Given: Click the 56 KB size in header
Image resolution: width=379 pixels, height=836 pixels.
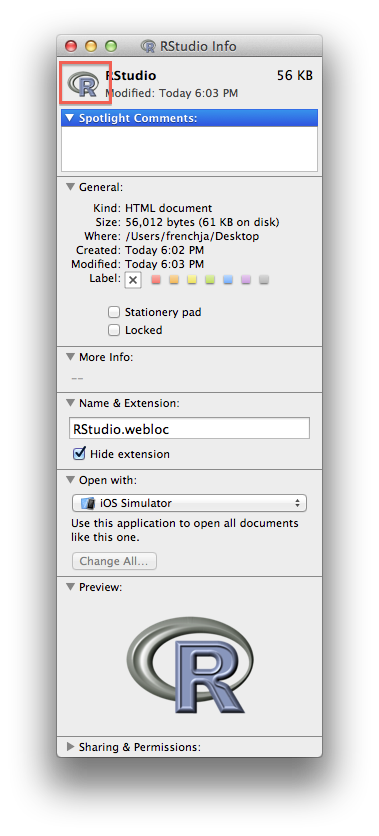Looking at the screenshot, I should (294, 76).
